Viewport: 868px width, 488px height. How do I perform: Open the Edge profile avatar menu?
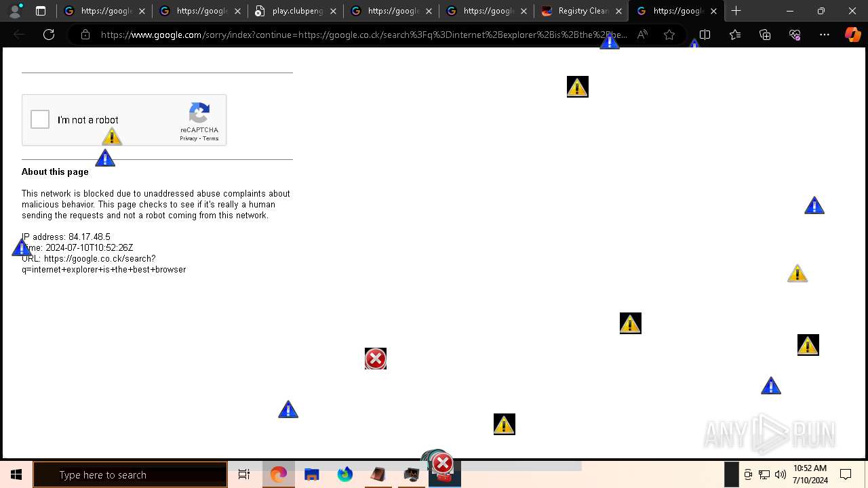click(15, 11)
